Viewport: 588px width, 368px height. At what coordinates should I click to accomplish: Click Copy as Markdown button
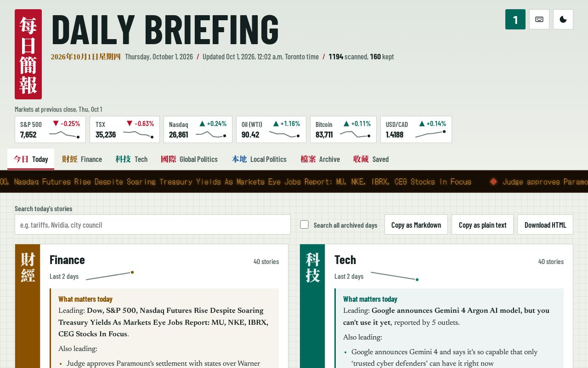416,224
